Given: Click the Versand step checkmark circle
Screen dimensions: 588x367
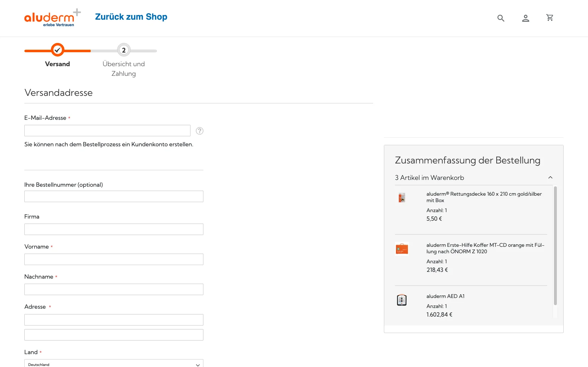Looking at the screenshot, I should click(57, 50).
